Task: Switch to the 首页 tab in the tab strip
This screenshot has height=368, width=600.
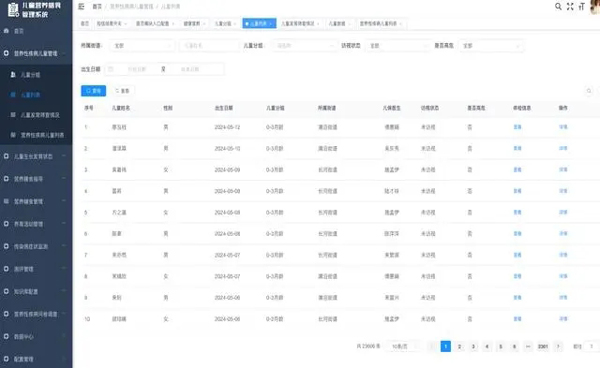Action: (x=85, y=24)
